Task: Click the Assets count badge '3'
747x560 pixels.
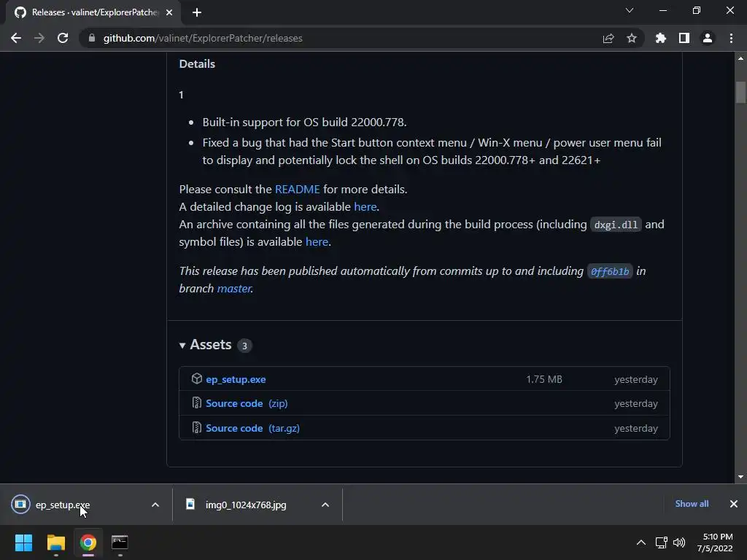Action: (244, 346)
